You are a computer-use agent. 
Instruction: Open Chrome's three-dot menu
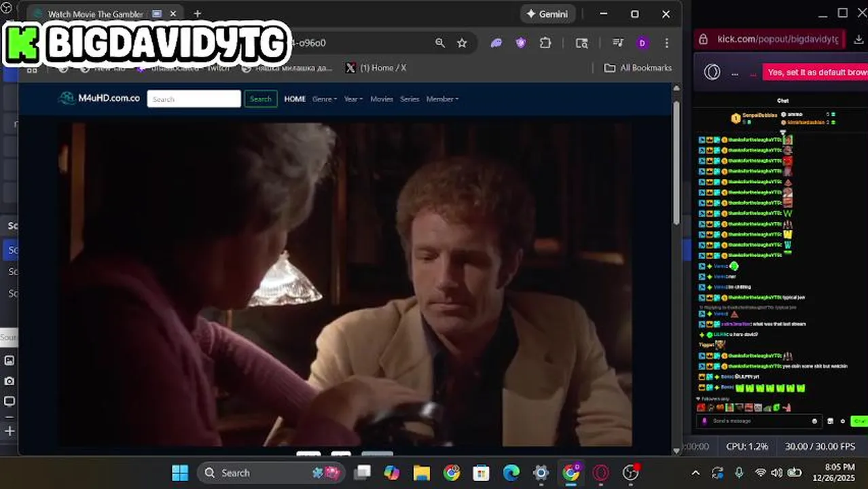point(666,43)
